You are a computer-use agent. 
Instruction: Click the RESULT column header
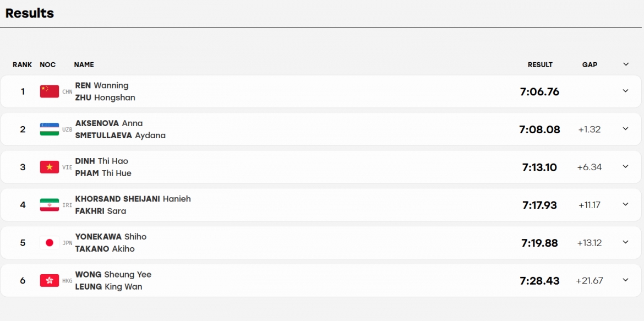(540, 64)
